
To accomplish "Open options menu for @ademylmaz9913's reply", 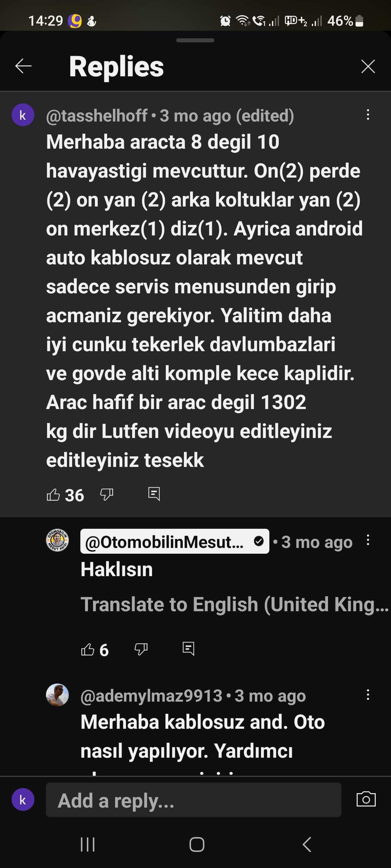I will coord(368,694).
